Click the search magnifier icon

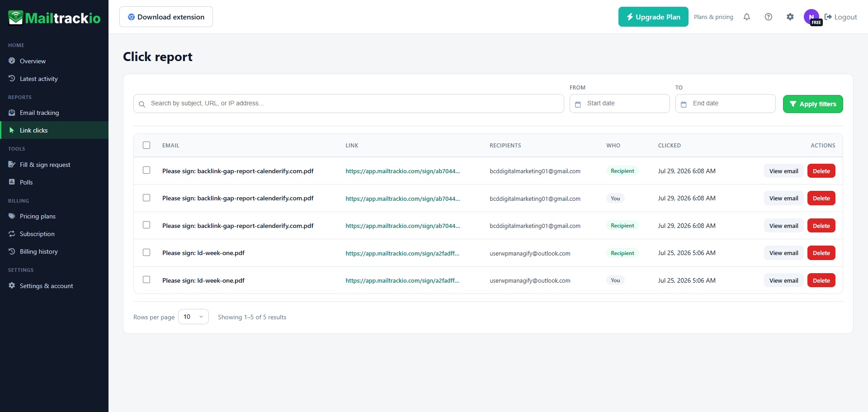click(x=142, y=104)
